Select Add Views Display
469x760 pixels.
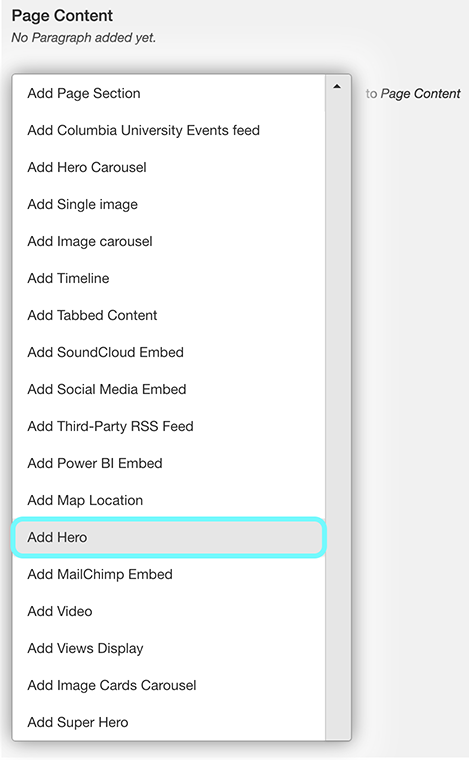click(x=169, y=648)
